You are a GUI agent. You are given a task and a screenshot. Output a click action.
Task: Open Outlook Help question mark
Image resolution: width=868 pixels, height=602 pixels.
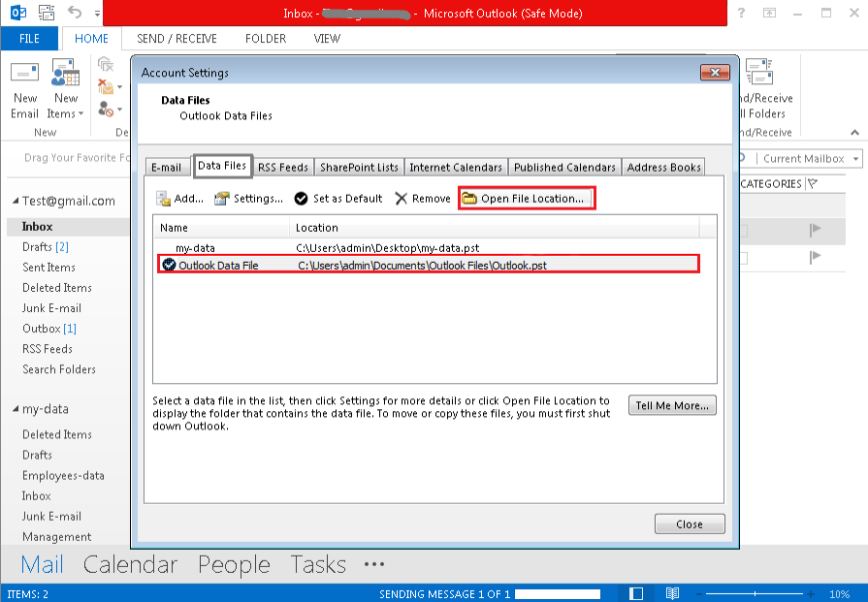[741, 13]
